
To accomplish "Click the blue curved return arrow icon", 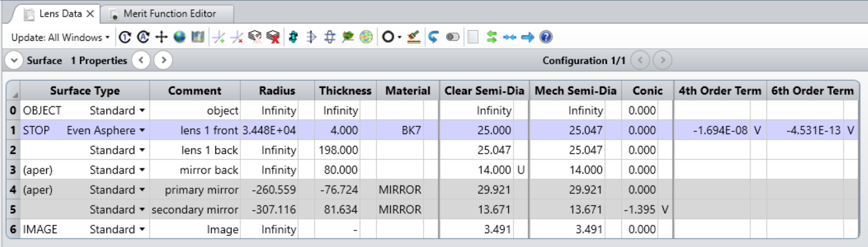I will pos(434,38).
